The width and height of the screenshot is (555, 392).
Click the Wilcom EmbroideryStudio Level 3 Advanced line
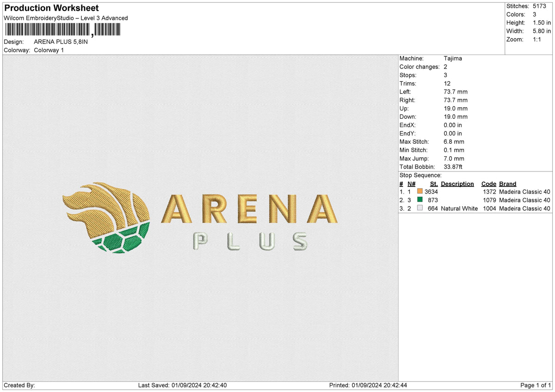(x=66, y=18)
